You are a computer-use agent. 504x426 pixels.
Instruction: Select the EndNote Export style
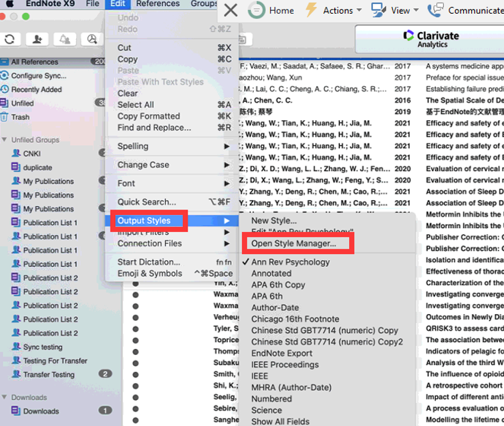(282, 353)
